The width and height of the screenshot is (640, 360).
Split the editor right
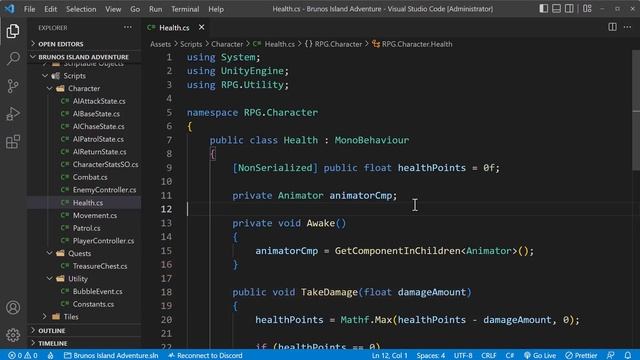pyautogui.click(x=612, y=27)
